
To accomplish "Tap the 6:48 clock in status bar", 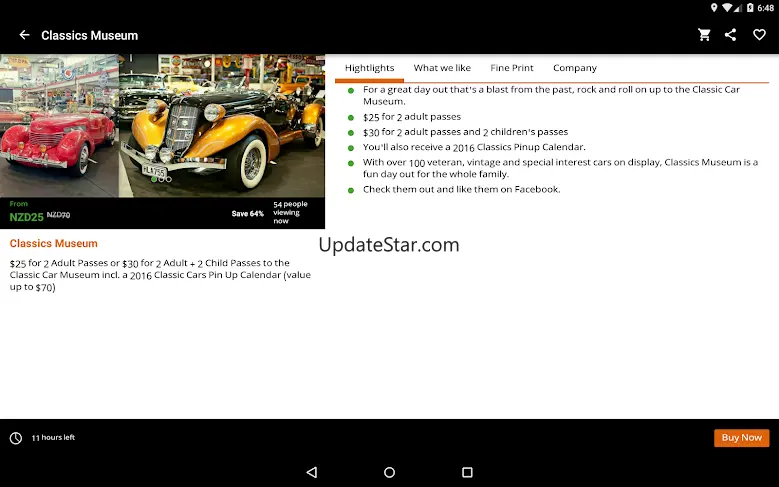I will pyautogui.click(x=766, y=8).
